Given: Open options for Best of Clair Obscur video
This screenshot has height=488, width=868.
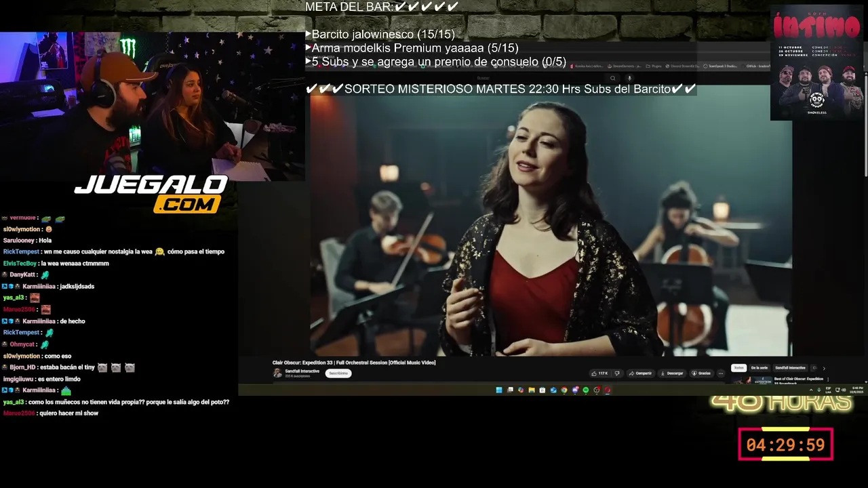Looking at the screenshot, I should click(x=828, y=379).
